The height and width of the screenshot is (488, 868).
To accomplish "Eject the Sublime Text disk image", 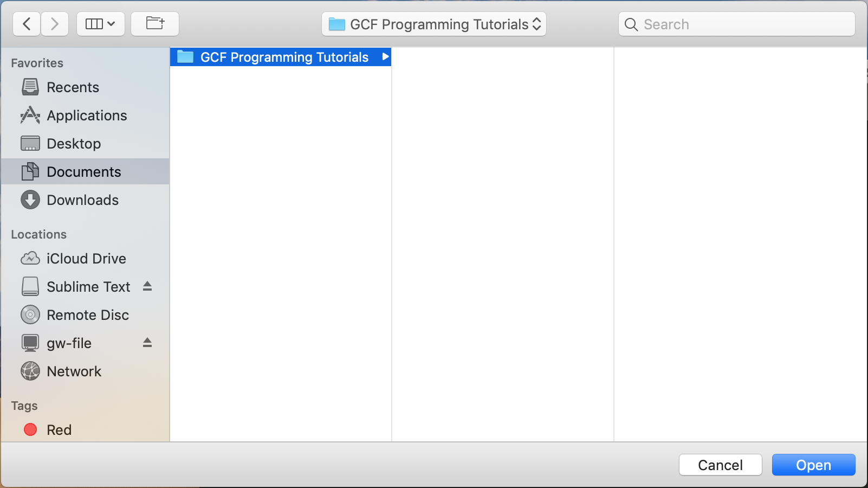I will [x=147, y=286].
